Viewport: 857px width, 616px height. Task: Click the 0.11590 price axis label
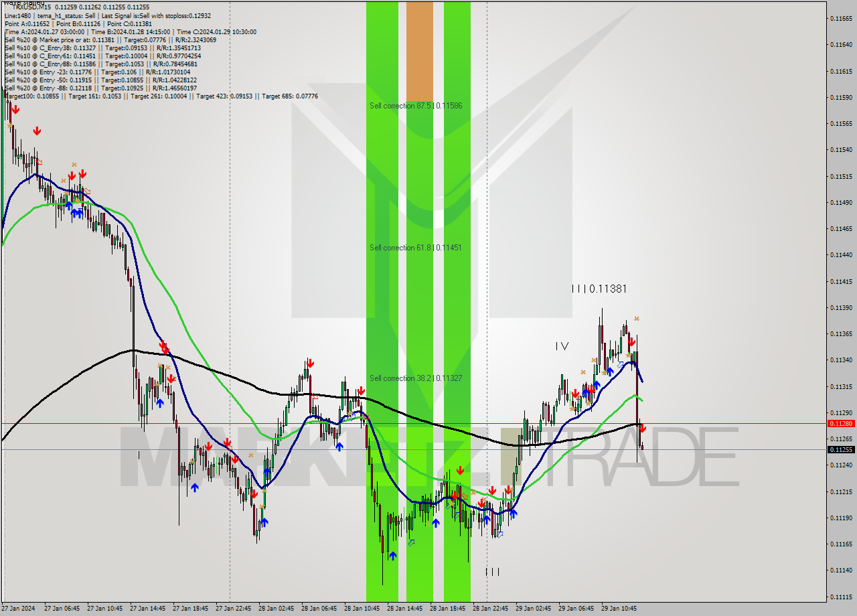[841, 97]
